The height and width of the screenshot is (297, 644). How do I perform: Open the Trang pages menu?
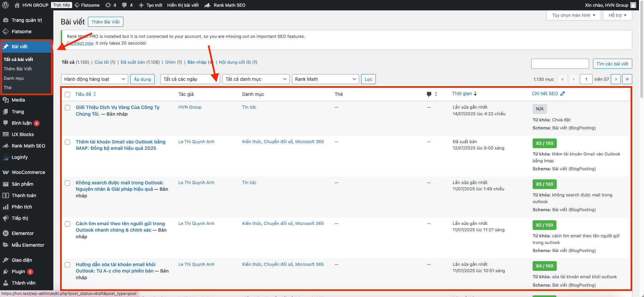click(x=27, y=112)
